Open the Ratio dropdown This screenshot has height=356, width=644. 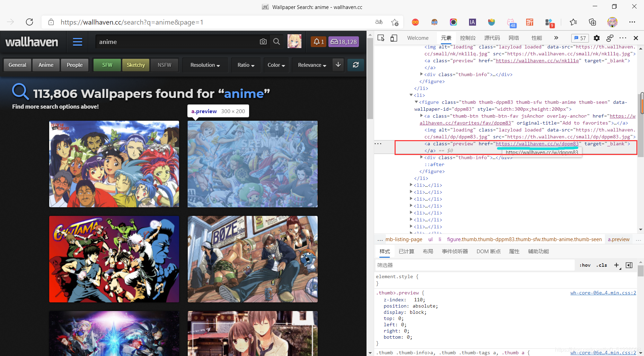[246, 65]
